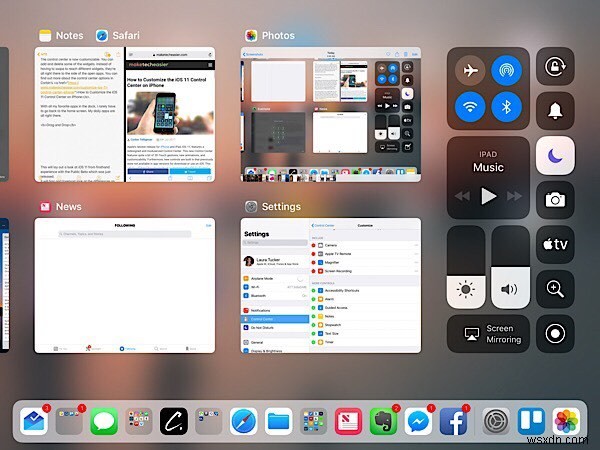Skip to next track in Music widget
The height and width of the screenshot is (450, 600).
[x=514, y=196]
